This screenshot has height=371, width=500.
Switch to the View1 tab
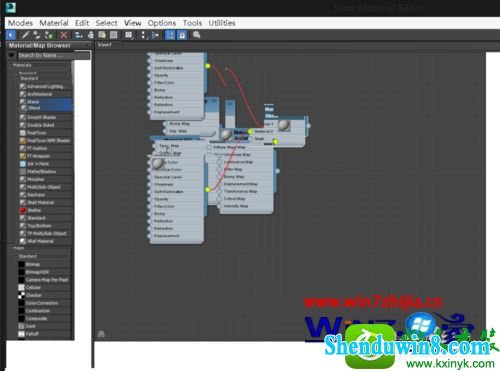[105, 45]
